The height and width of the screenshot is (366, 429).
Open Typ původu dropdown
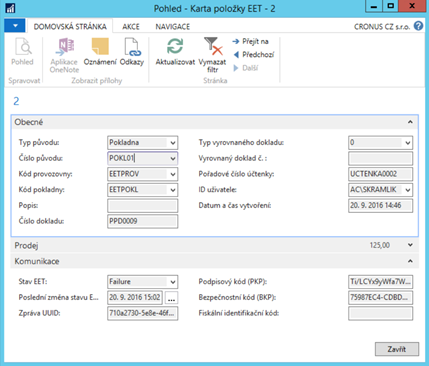click(x=173, y=143)
